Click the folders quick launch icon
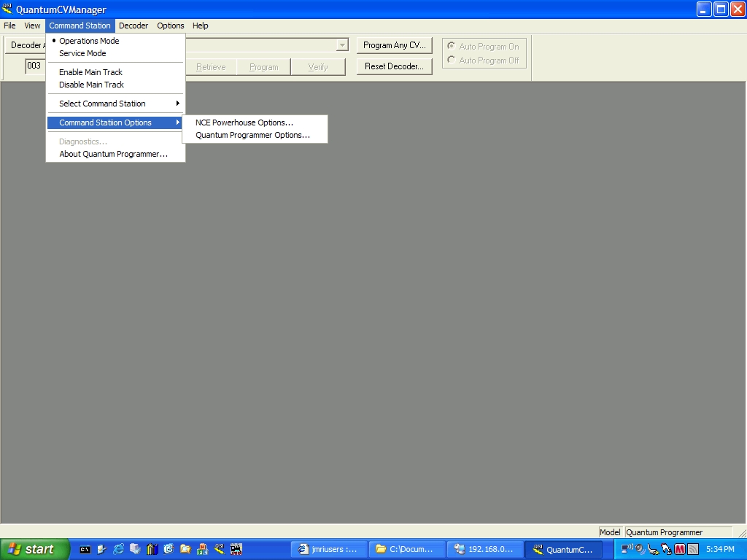 pos(185,550)
